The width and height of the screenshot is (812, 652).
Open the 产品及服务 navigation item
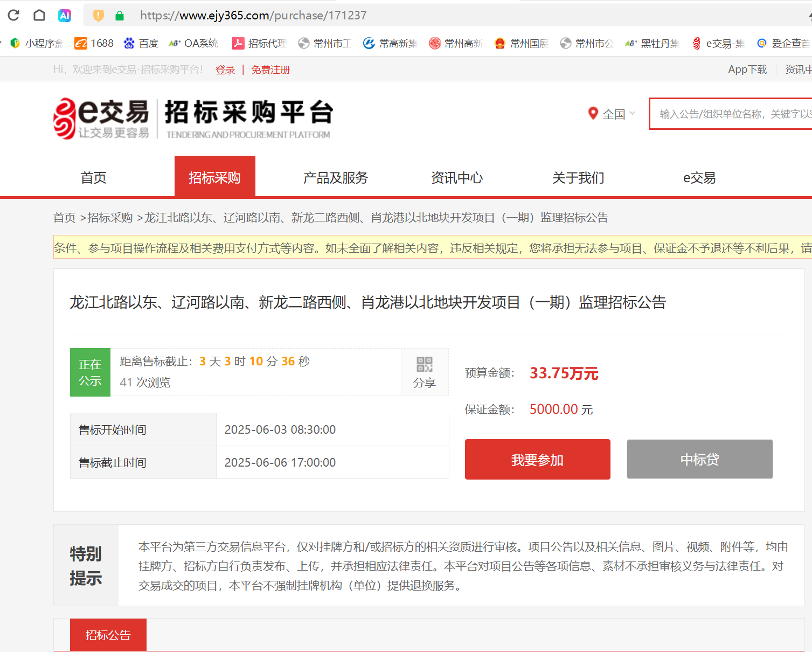click(x=336, y=177)
